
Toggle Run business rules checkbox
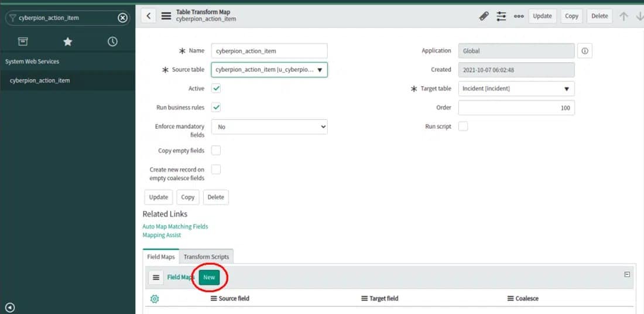pos(216,107)
